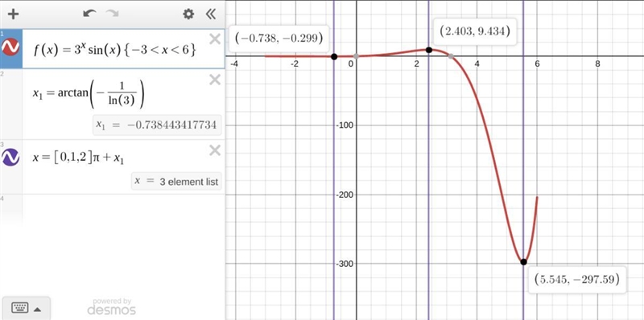Toggle visibility of f(x) red curve icon
The height and width of the screenshot is (320, 644).
click(10, 47)
